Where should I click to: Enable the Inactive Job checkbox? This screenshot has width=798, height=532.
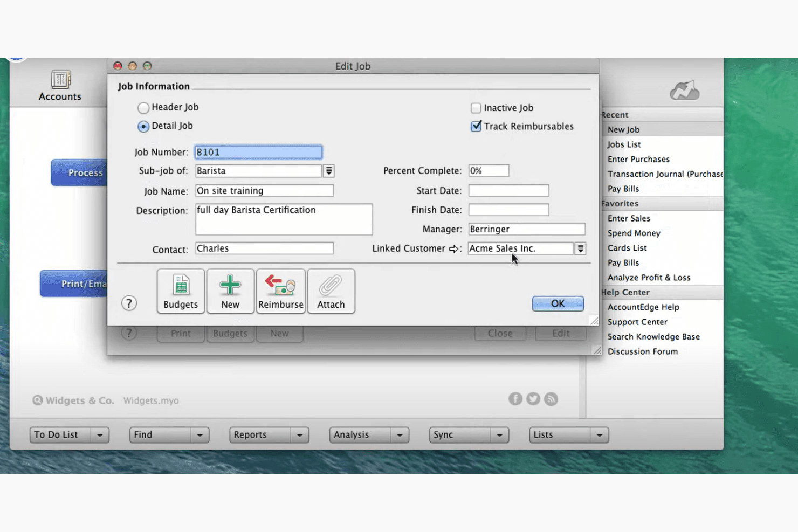click(x=476, y=108)
